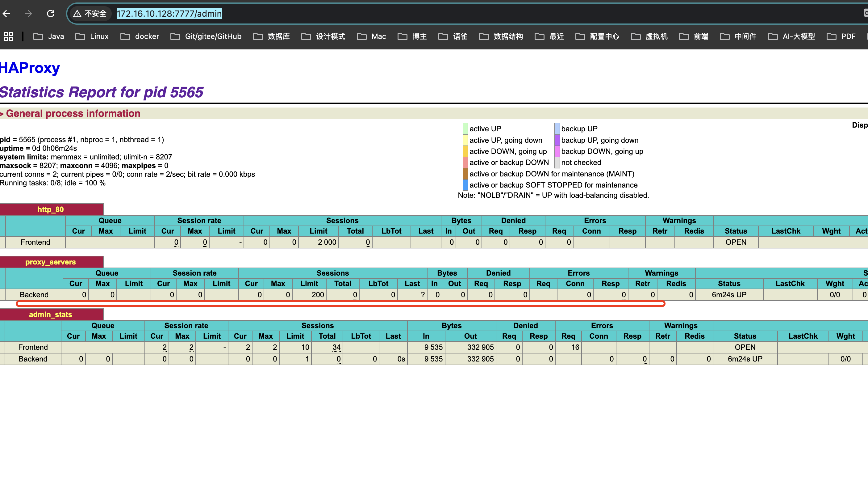Click the green active UP legend swatch

coord(465,129)
